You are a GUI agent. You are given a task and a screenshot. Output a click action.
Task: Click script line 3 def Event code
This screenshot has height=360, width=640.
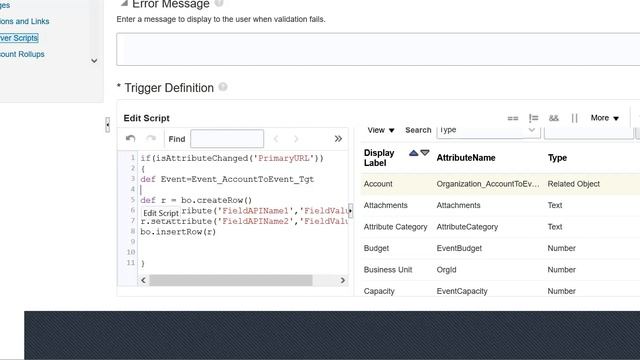(227, 179)
